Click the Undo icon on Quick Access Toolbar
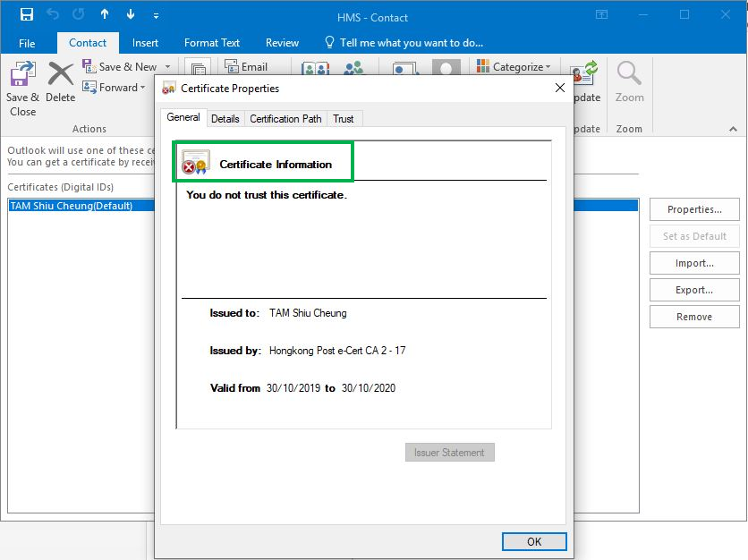Image resolution: width=748 pixels, height=560 pixels. pos(52,14)
